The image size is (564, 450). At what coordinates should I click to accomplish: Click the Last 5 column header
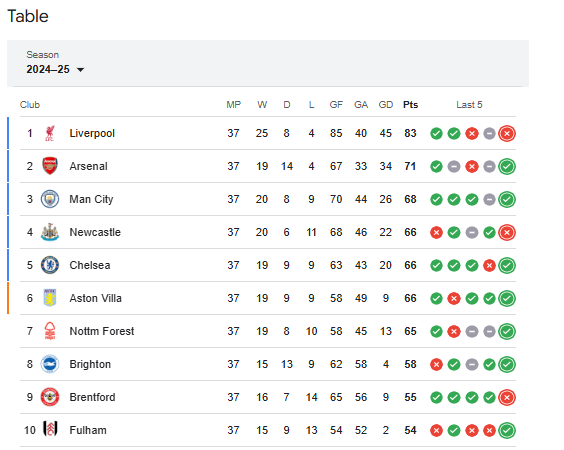click(x=469, y=105)
